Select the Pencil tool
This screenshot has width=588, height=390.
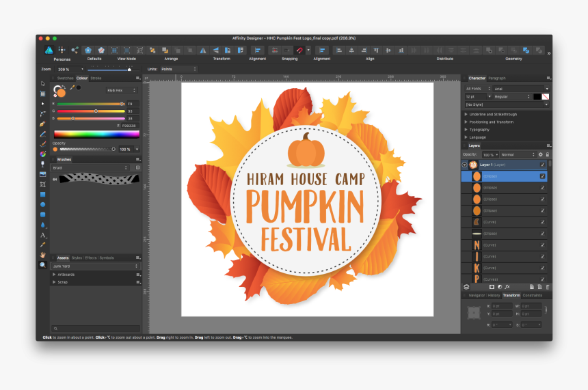(43, 134)
